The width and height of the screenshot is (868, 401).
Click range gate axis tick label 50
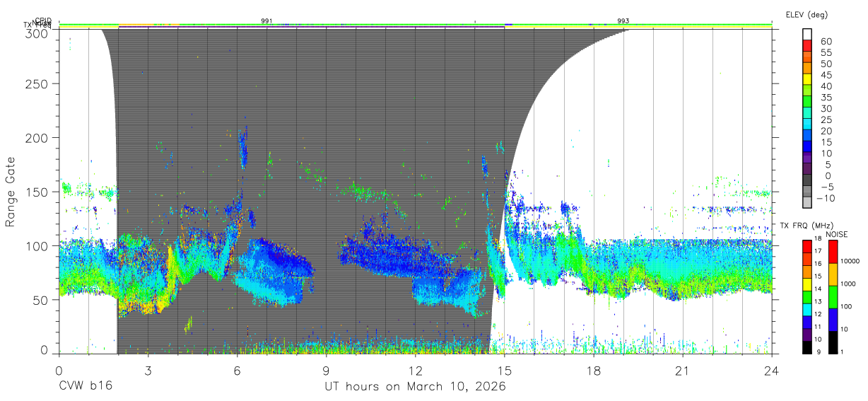click(x=40, y=300)
